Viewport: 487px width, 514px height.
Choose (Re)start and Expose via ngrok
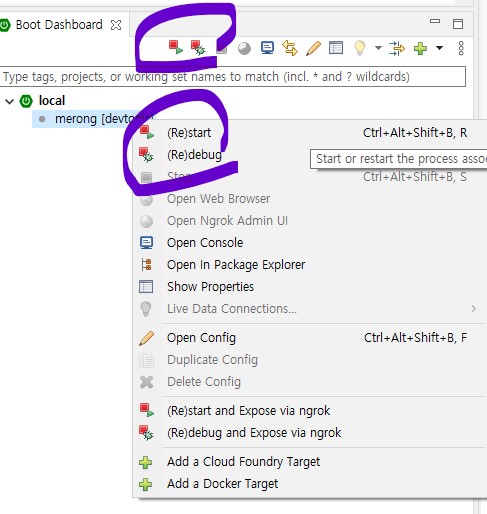(x=310, y=411)
